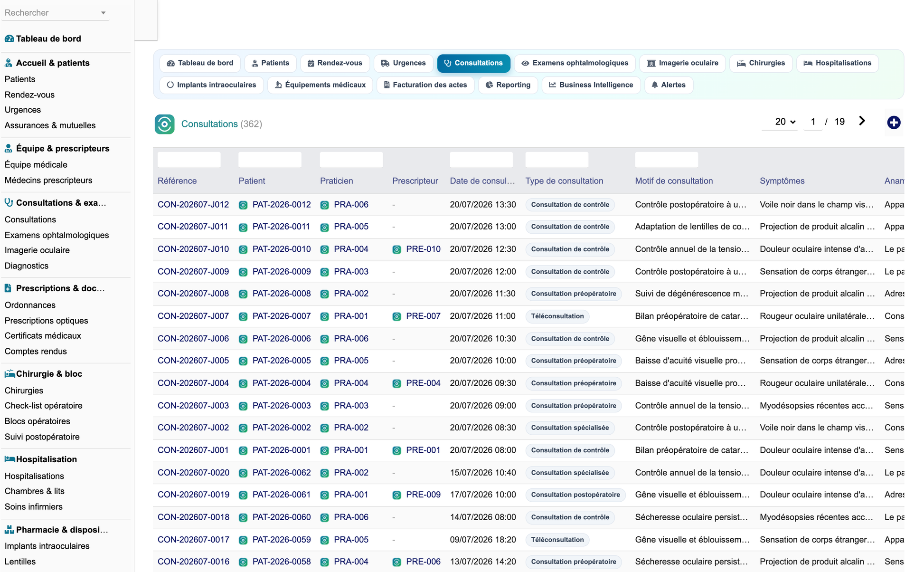The height and width of the screenshot is (572, 924).
Task: Open reference link CON-202607-J012
Action: tap(193, 205)
